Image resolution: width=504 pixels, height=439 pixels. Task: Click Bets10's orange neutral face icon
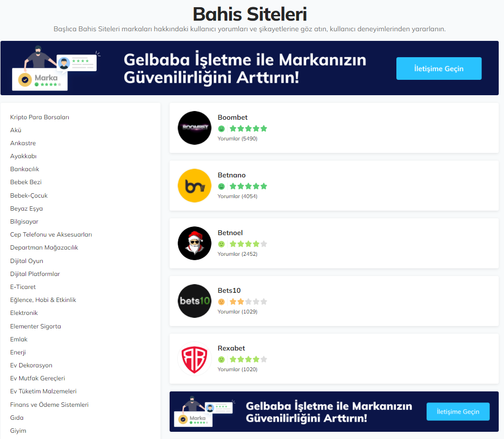click(x=221, y=301)
